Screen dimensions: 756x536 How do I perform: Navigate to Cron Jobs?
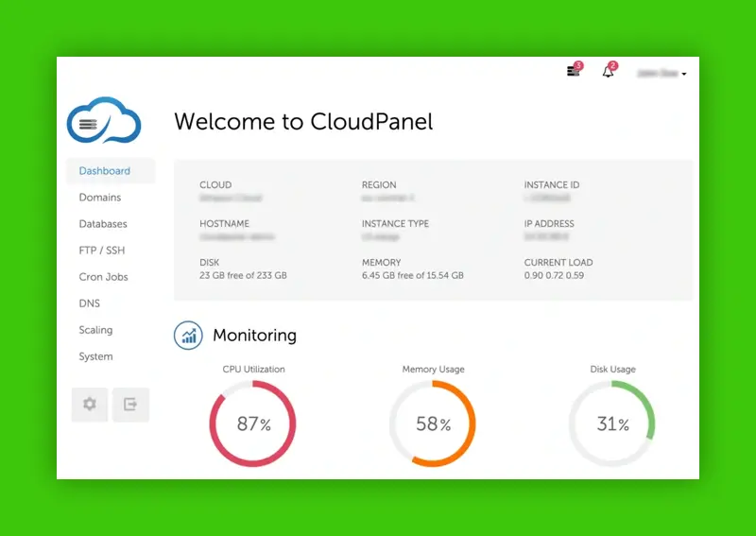coord(103,277)
